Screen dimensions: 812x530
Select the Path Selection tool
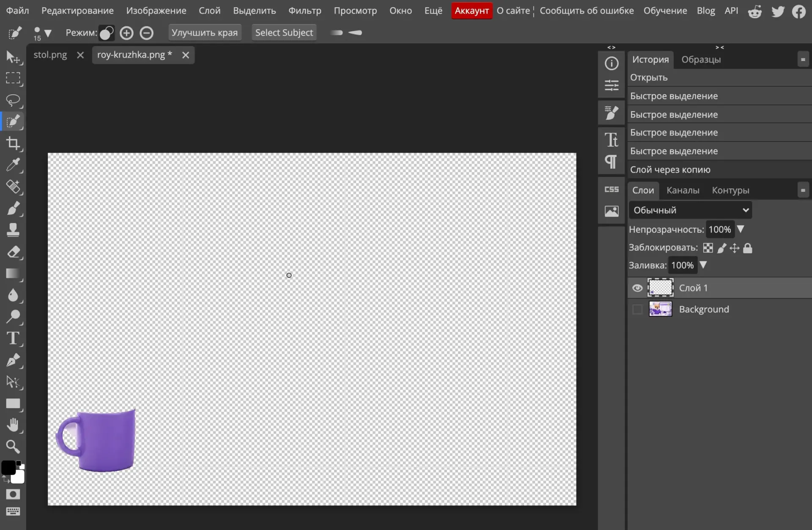pos(13,382)
